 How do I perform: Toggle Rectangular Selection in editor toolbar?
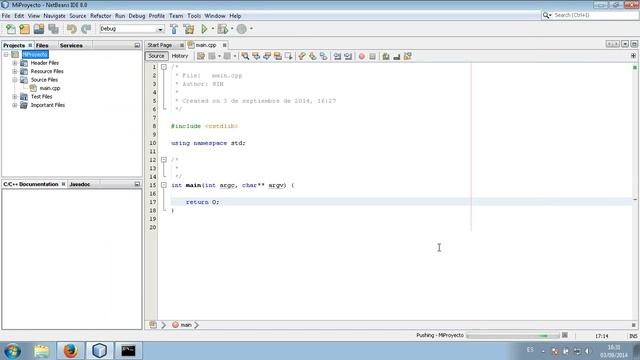(x=289, y=56)
